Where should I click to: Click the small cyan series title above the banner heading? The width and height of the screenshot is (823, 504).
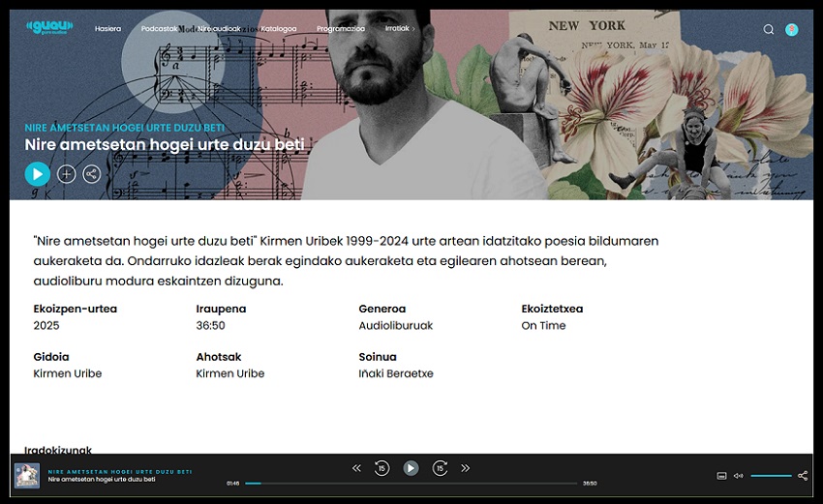124,128
